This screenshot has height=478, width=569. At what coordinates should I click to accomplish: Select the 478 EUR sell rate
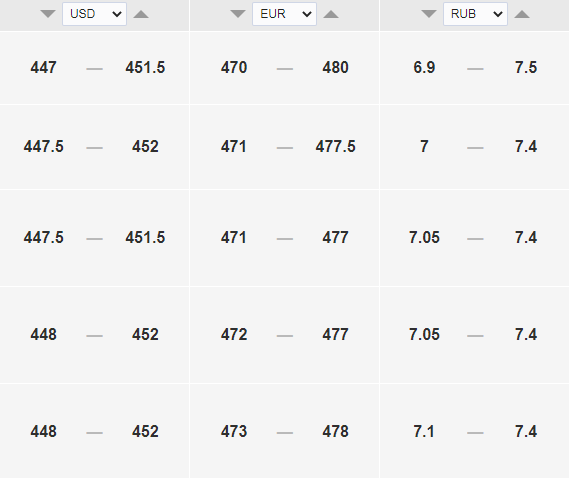pos(335,432)
